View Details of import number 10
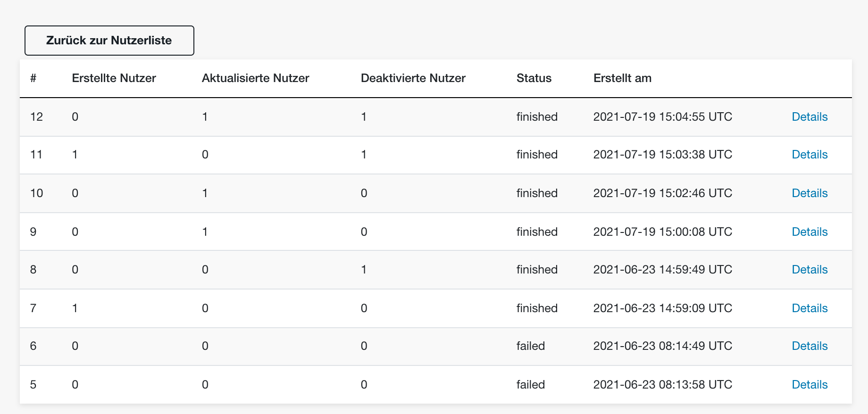Viewport: 868px width, 414px height. click(x=810, y=193)
